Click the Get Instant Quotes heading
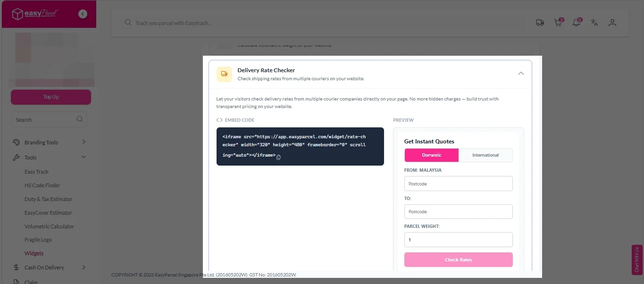 tap(429, 142)
